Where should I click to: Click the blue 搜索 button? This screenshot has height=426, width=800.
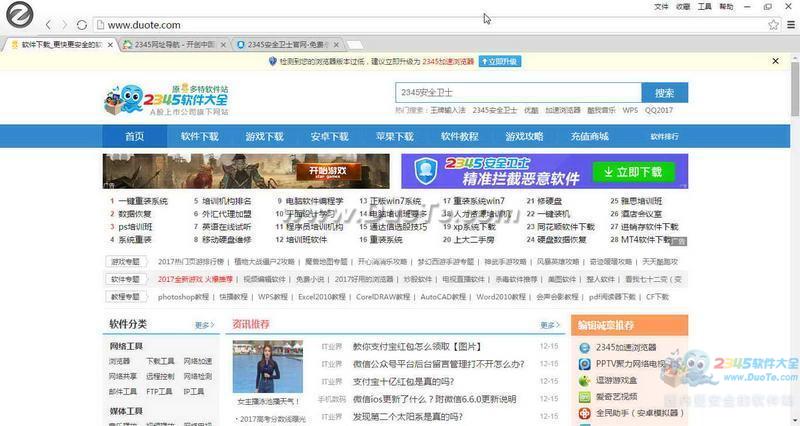pyautogui.click(x=665, y=92)
